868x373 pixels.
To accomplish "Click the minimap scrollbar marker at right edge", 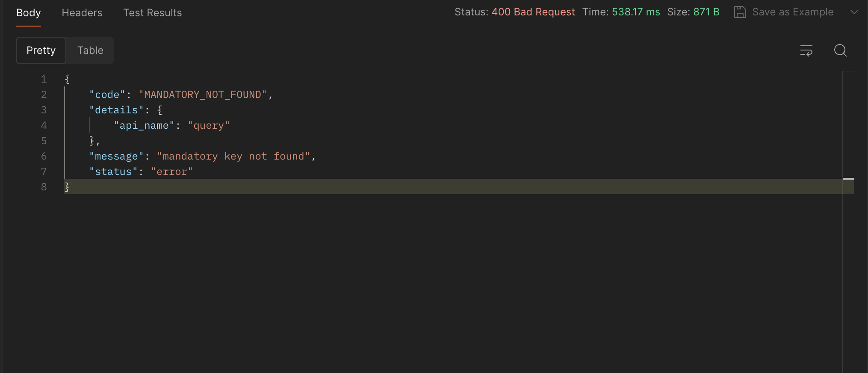I will (848, 178).
